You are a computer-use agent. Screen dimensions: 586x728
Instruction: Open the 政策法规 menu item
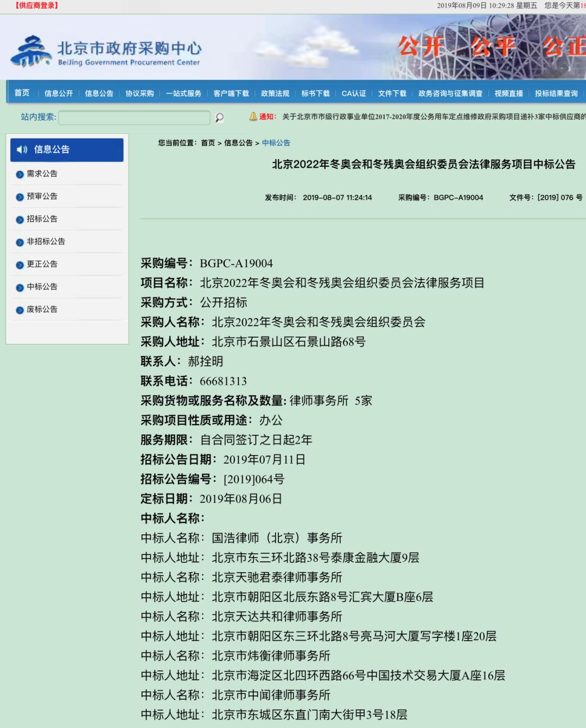click(x=275, y=93)
